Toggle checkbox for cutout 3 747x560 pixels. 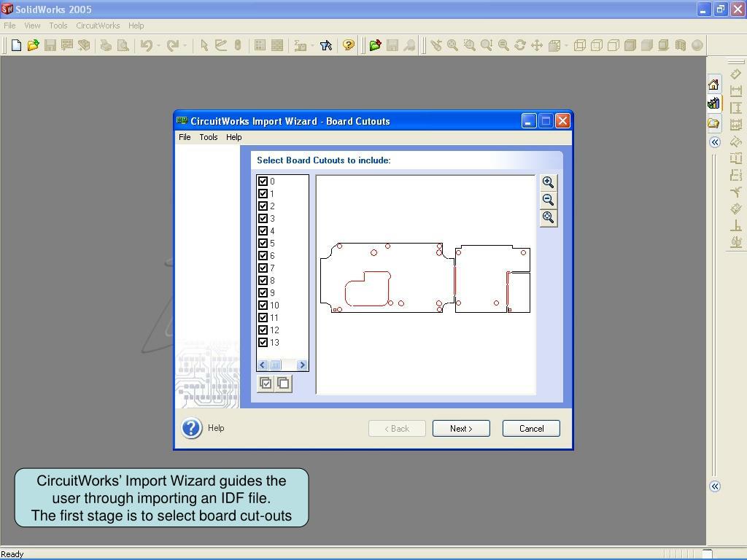pos(263,219)
